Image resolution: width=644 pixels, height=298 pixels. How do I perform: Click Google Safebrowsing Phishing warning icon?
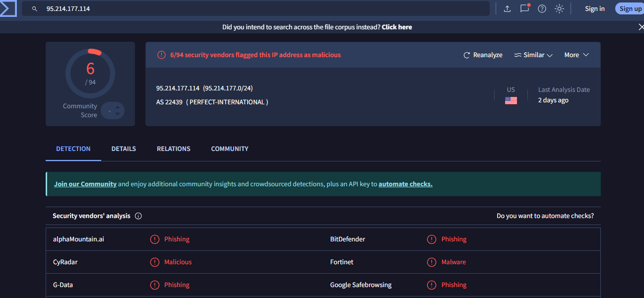(432, 285)
